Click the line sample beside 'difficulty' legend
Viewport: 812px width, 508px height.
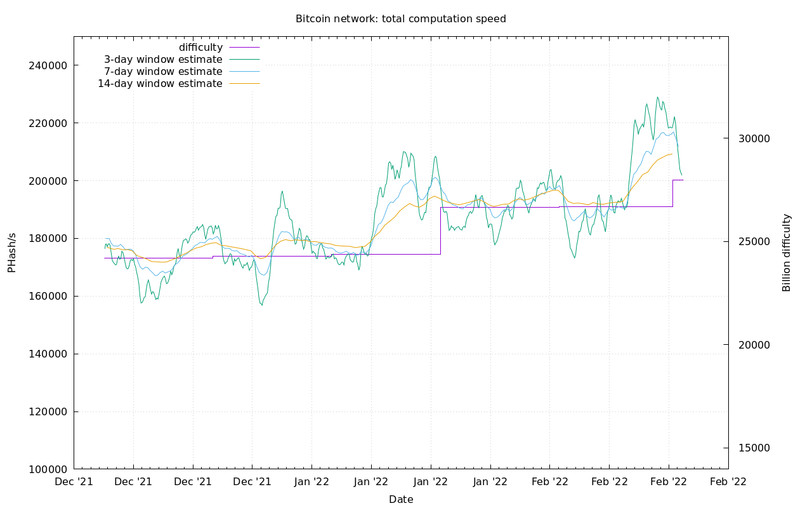(244, 48)
